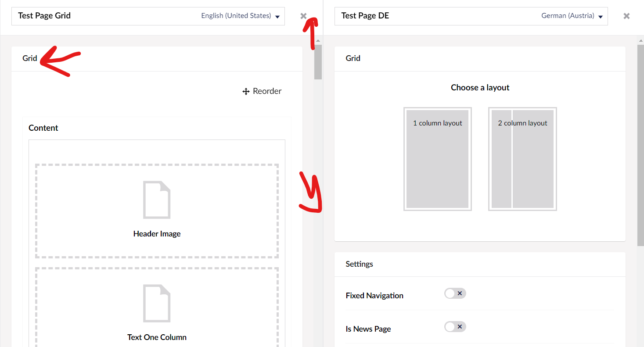Click the right panel vertical scrollbar
This screenshot has width=644, height=347.
[x=640, y=145]
